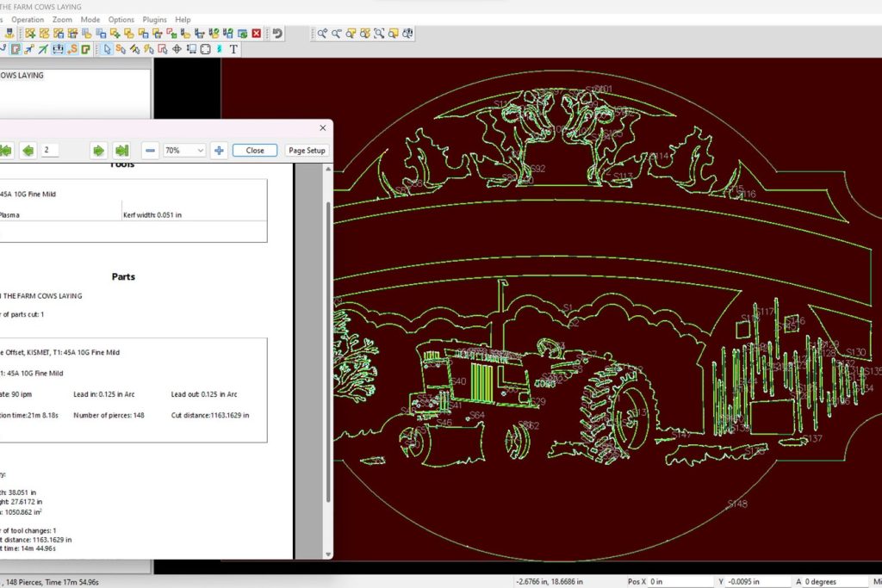Click the zoom out magnifier toolbar icon

337,34
